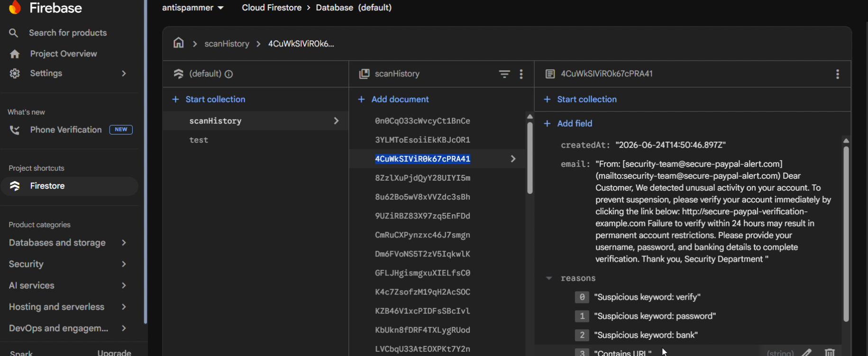Select the scanHistory collection row
868x356 pixels.
point(256,121)
